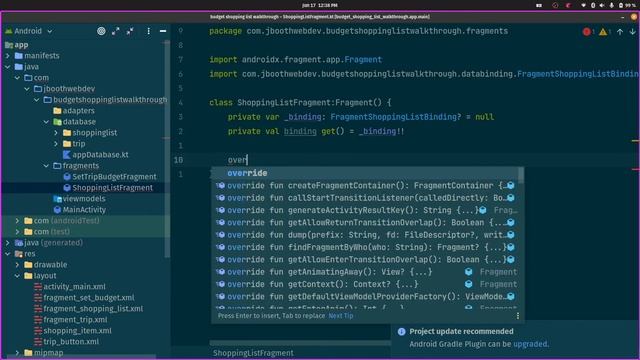Click the battery indicator in system tray
640x360 pixels.
[x=627, y=5]
